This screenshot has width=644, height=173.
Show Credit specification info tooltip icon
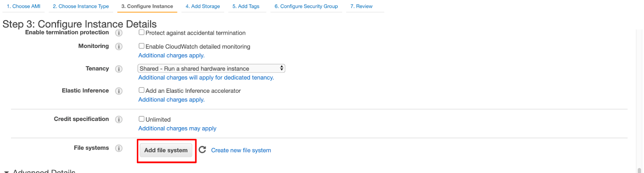119,120
